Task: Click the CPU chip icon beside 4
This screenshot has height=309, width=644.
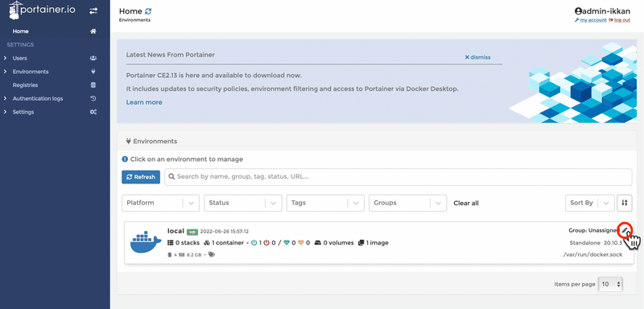Action: [169, 255]
